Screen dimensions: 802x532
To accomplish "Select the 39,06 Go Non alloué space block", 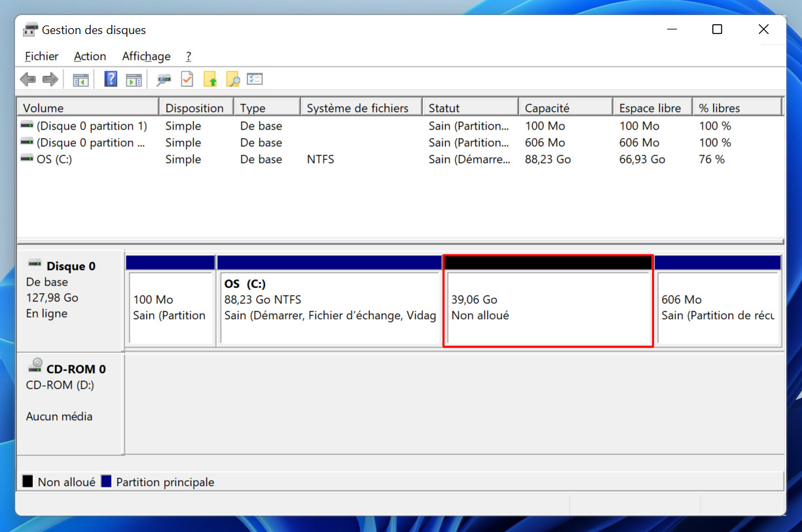I will click(x=548, y=300).
